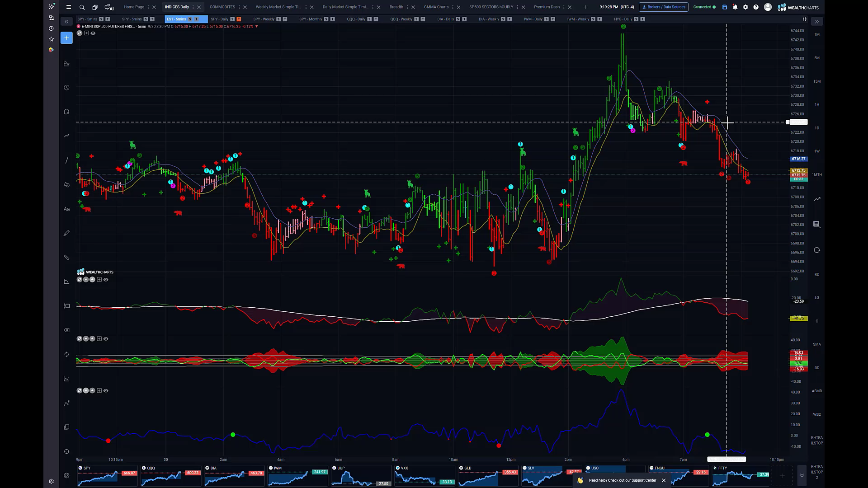
Task: Open the hamburger main menu
Action: [x=69, y=7]
